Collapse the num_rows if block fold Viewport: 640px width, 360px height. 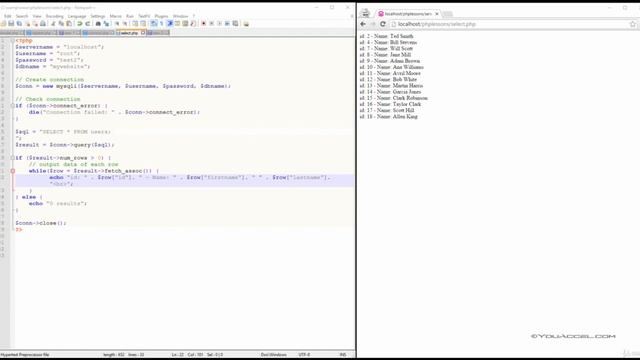coord(13,158)
